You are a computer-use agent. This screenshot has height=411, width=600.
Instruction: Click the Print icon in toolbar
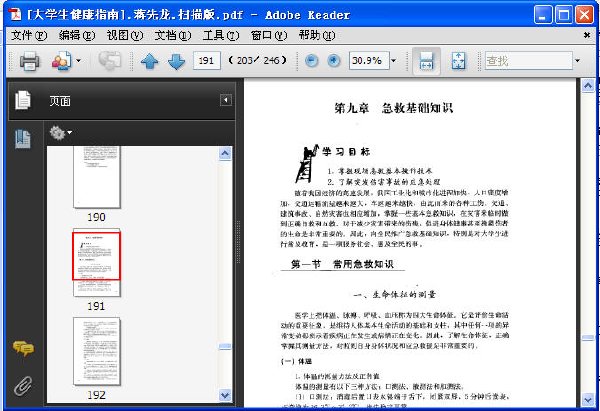29,60
